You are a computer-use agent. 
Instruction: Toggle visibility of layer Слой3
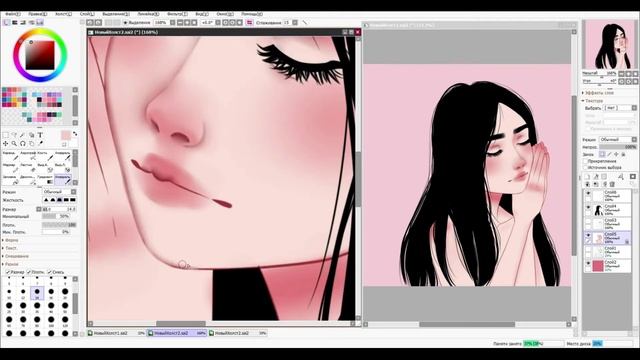tap(588, 222)
